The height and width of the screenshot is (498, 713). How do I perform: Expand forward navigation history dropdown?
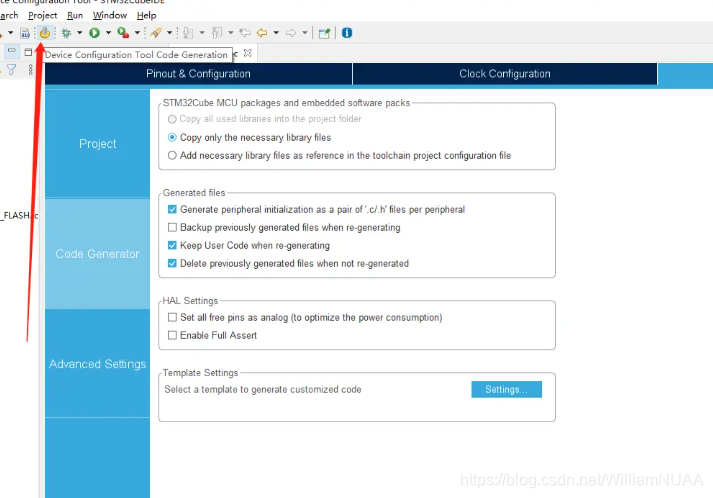305,33
